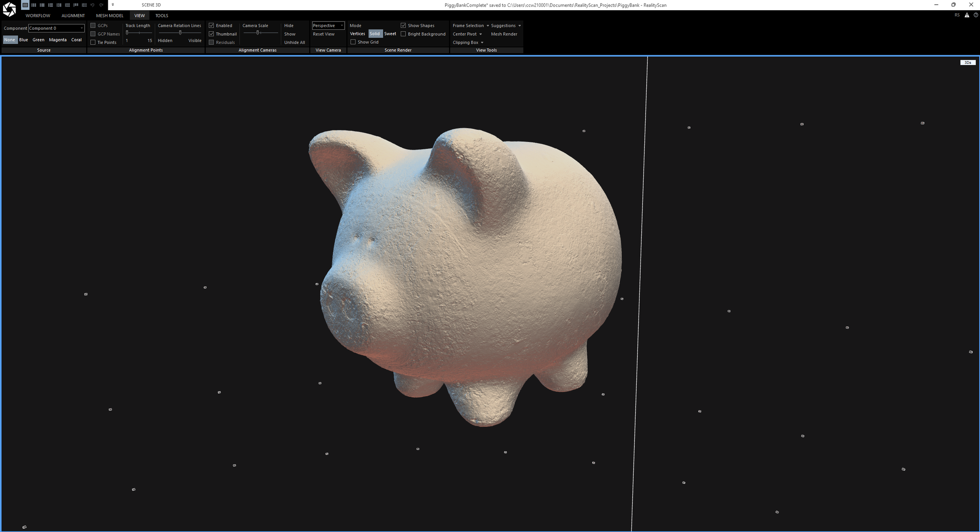Set render mode to Solid

pyautogui.click(x=375, y=34)
